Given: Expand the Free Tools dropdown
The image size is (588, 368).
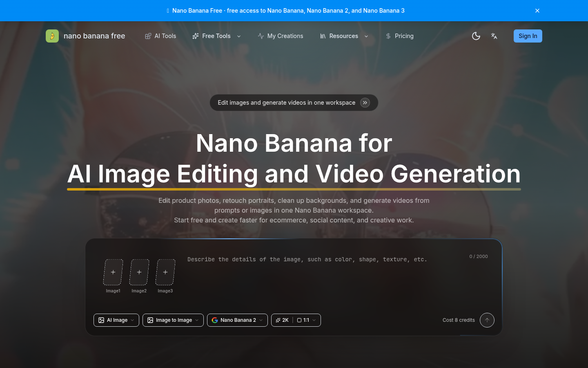Looking at the screenshot, I should [x=216, y=36].
